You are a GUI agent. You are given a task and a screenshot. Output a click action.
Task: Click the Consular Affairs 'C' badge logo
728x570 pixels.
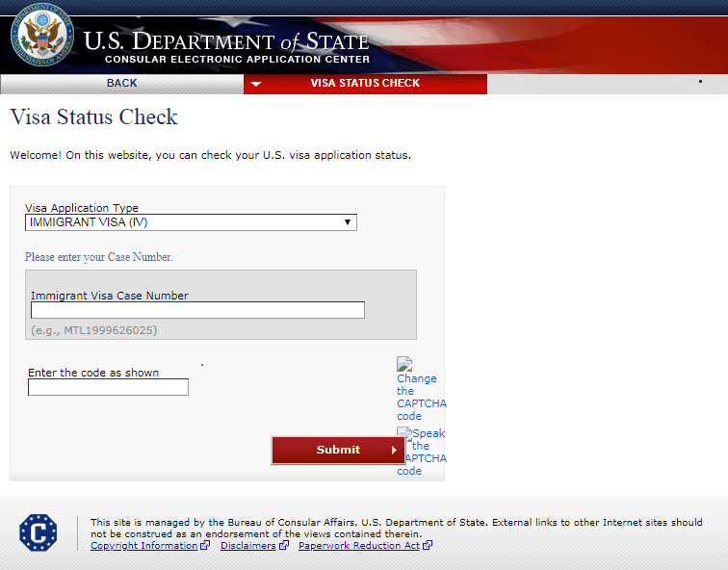(x=39, y=532)
